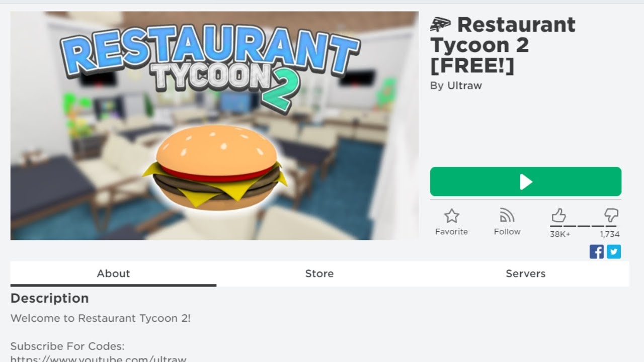Screen dimensions: 644x362
Task: Like the game with thumbs-up icon
Action: point(559,216)
